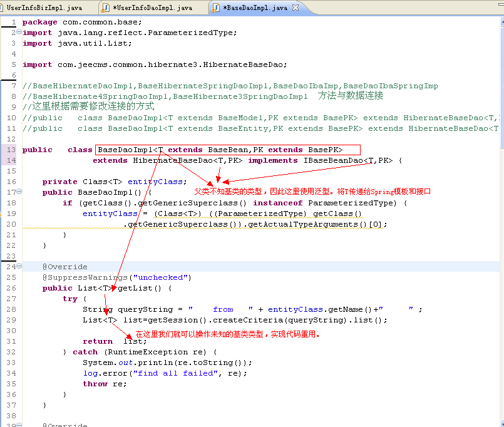Viewport: 504px width, 427px height.
Task: Select the *BaseDaoImpl.java editor tab
Action: point(257,8)
